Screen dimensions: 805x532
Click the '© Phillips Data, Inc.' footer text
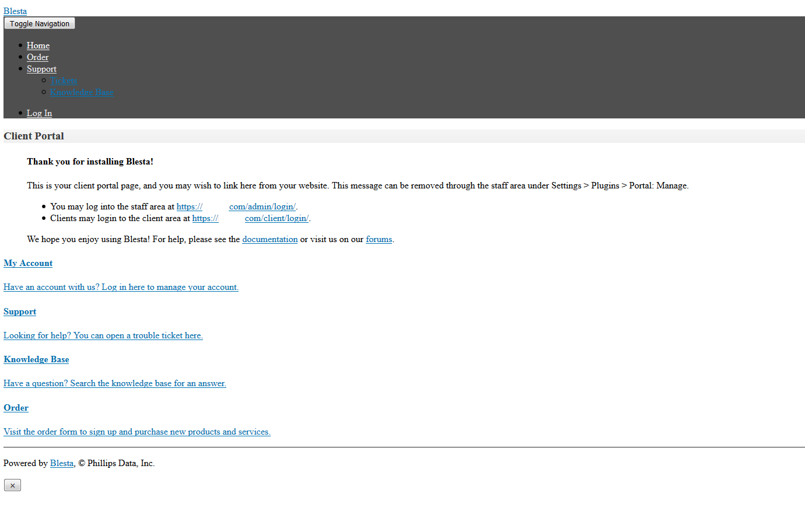pos(117,463)
